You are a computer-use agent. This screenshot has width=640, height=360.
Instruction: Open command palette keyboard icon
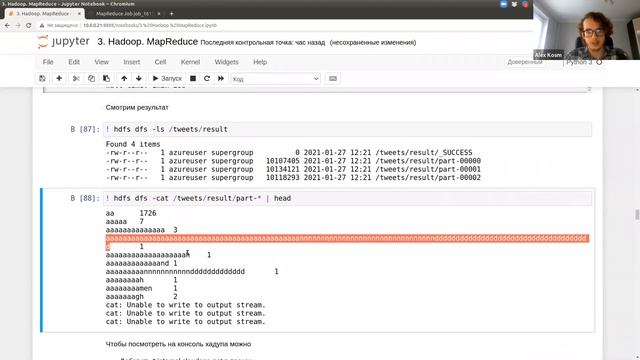point(333,78)
